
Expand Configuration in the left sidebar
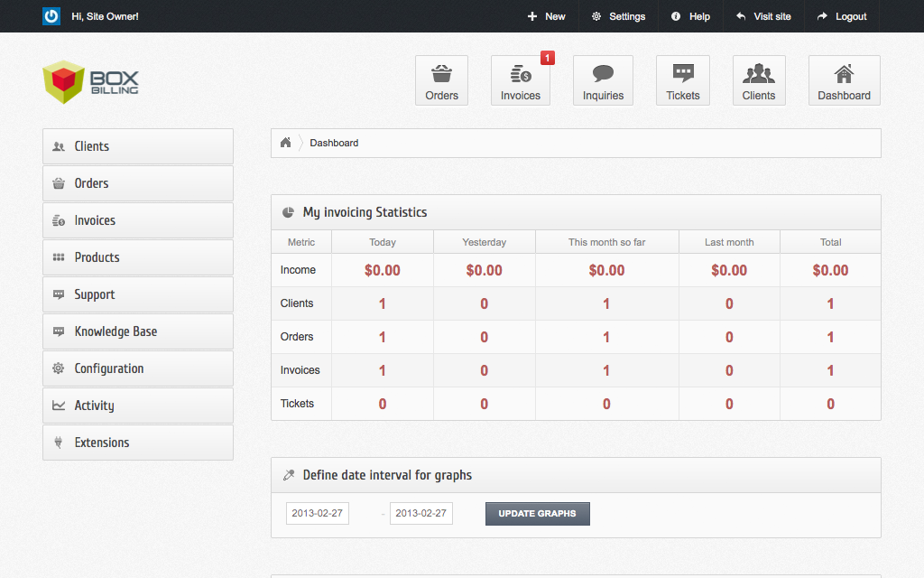pos(137,368)
